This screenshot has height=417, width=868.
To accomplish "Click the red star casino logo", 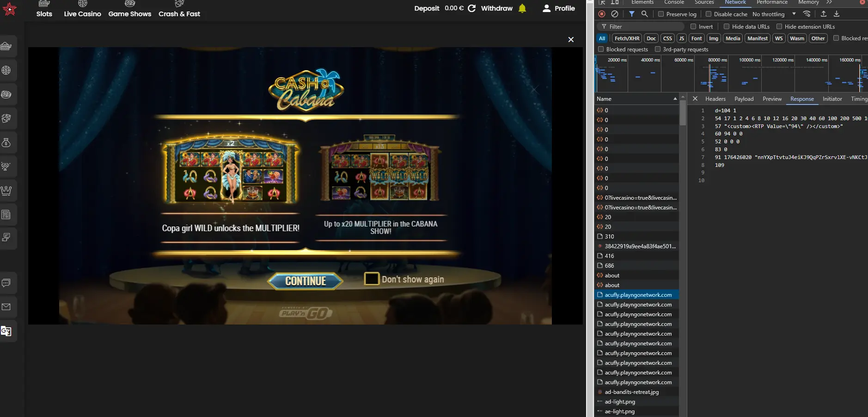I will click(x=9, y=9).
